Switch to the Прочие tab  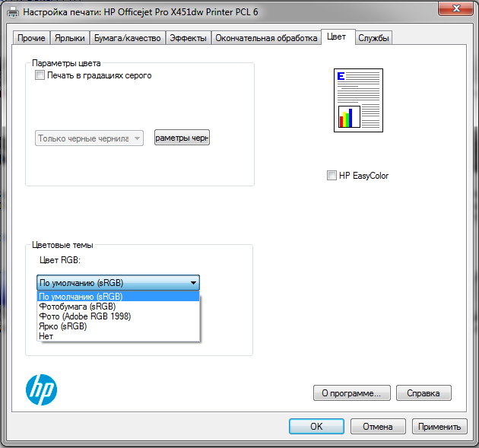(31, 38)
